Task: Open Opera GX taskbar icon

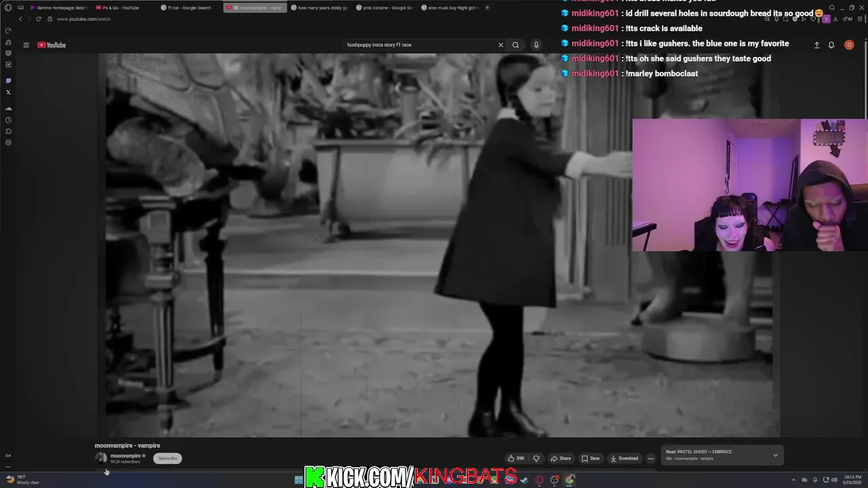Action: pyautogui.click(x=540, y=480)
